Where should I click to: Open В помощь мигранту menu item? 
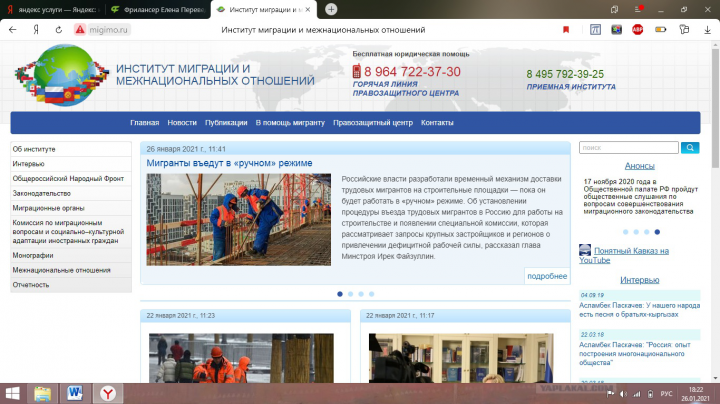click(290, 123)
